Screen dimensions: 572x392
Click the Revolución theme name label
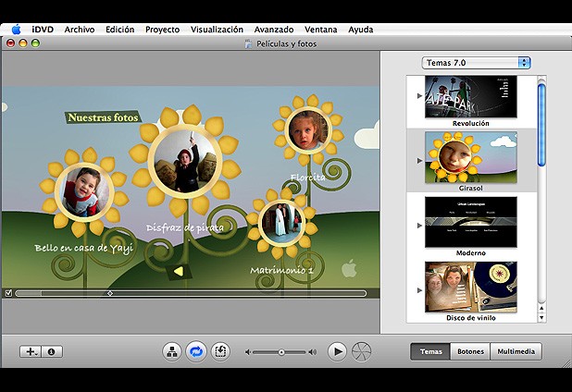[x=471, y=124]
